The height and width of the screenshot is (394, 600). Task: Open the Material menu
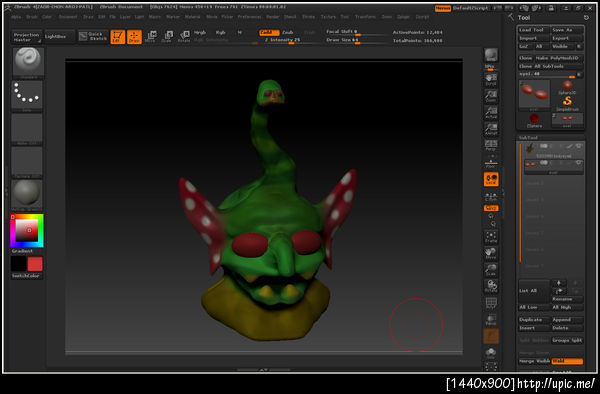[192, 17]
